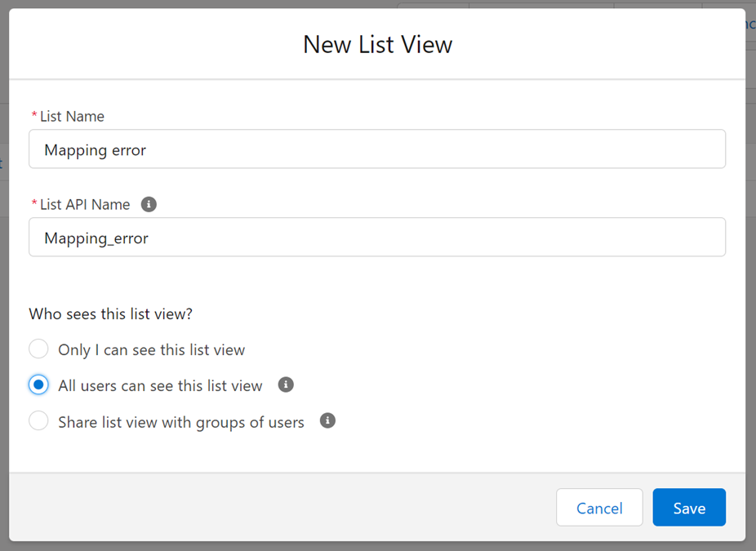Viewport: 756px width, 551px height.
Task: Click the gray dialog footer left of Cancel
Action: pyautogui.click(x=278, y=508)
